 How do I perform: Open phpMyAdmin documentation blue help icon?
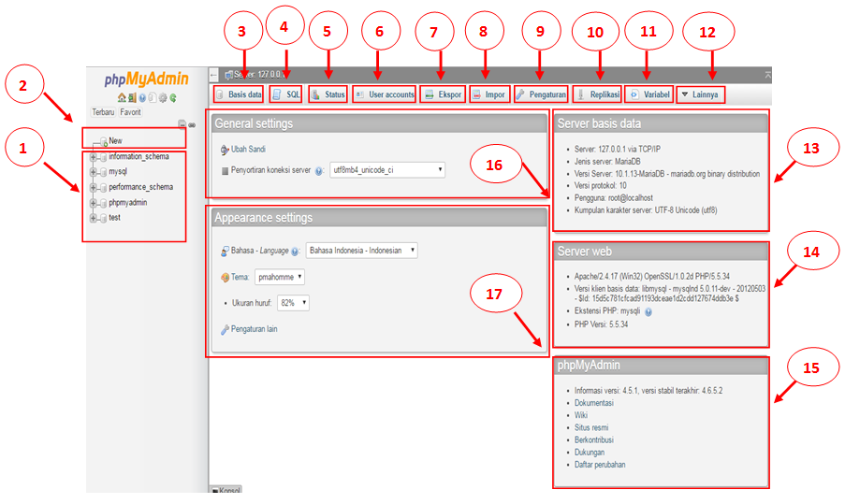pos(142,97)
